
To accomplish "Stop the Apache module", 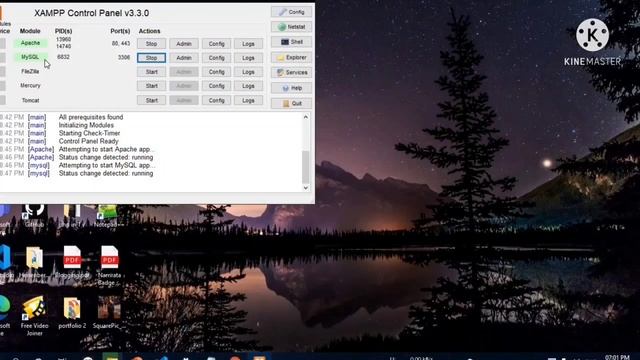I will click(151, 44).
